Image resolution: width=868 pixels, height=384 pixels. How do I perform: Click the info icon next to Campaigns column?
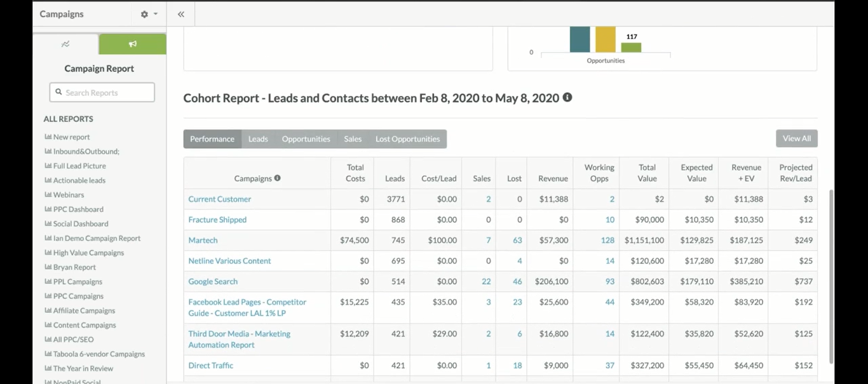[277, 178]
